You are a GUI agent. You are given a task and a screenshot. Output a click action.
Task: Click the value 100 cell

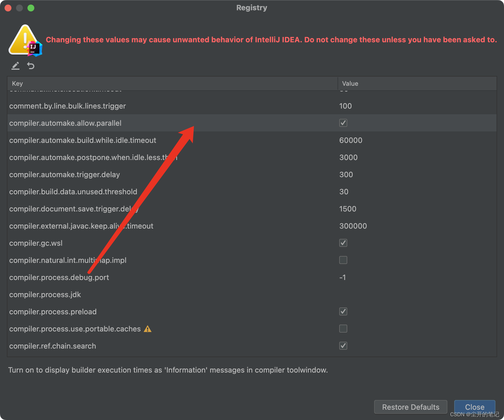click(346, 106)
